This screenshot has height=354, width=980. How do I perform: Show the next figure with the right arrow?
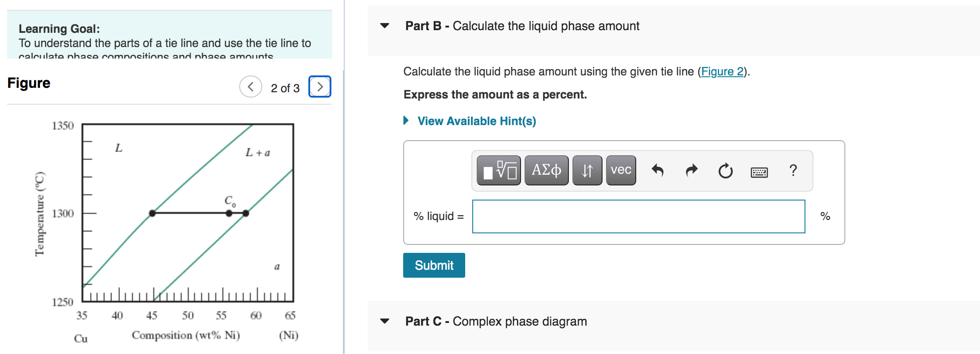click(319, 87)
